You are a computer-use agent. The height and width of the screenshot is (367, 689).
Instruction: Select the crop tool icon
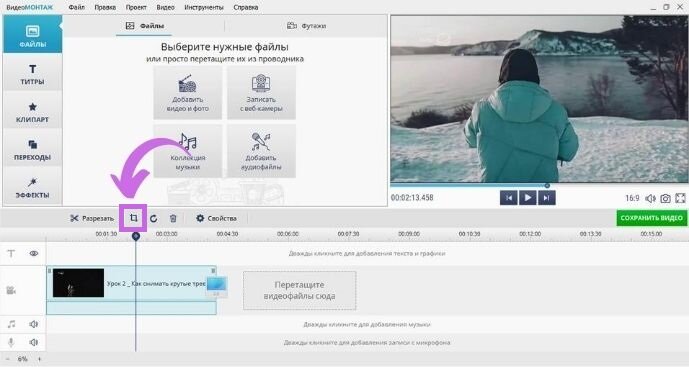tap(134, 218)
